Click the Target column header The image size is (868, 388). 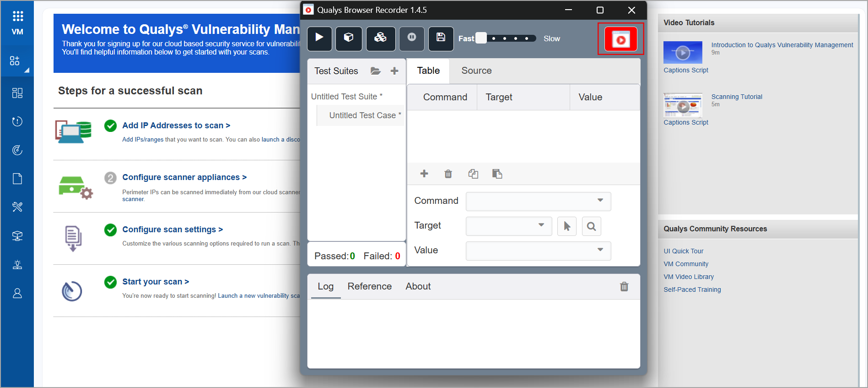coord(523,97)
